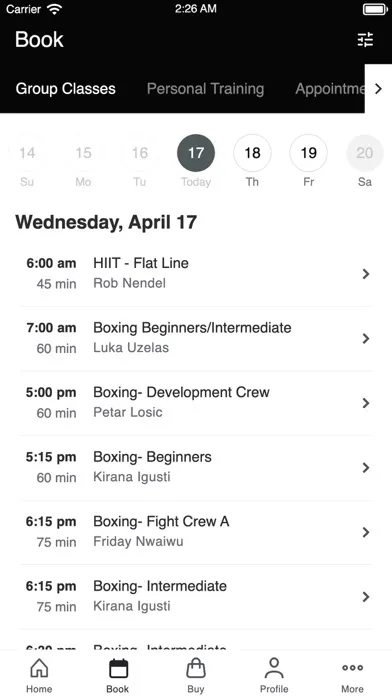Open the filter settings icon
This screenshot has height=696, width=392.
[365, 40]
